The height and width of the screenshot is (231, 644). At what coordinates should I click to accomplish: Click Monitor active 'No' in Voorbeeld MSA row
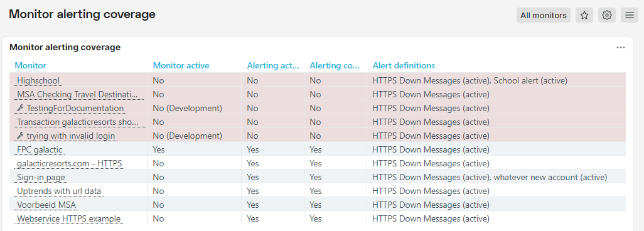coord(158,205)
